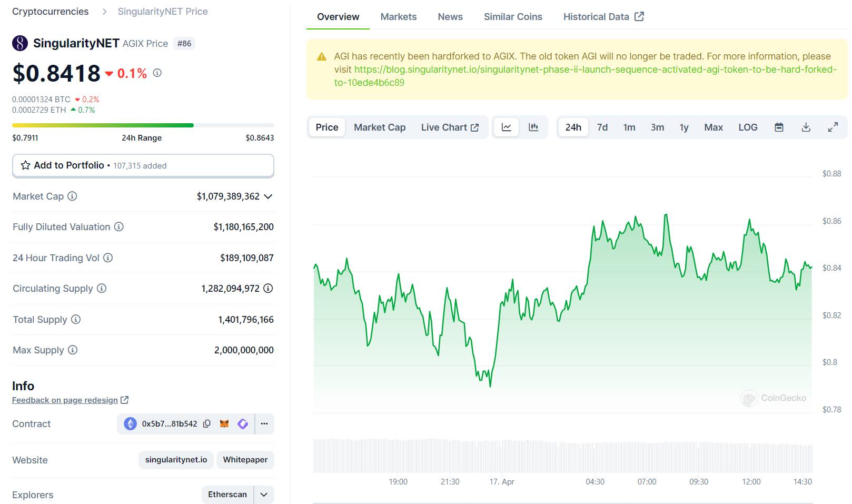
Task: Show 24 Hour Trading Vol info icon
Action: (x=108, y=258)
